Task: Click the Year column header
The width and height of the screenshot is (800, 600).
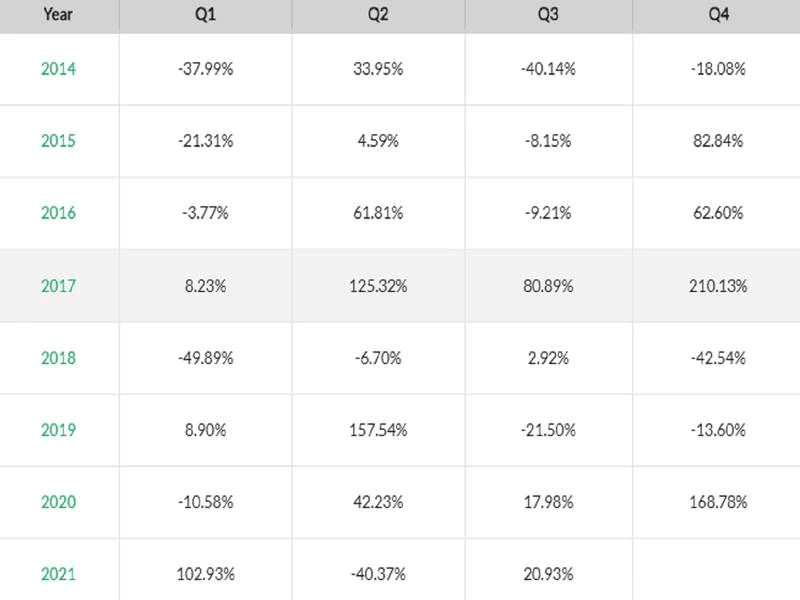Action: click(x=58, y=15)
